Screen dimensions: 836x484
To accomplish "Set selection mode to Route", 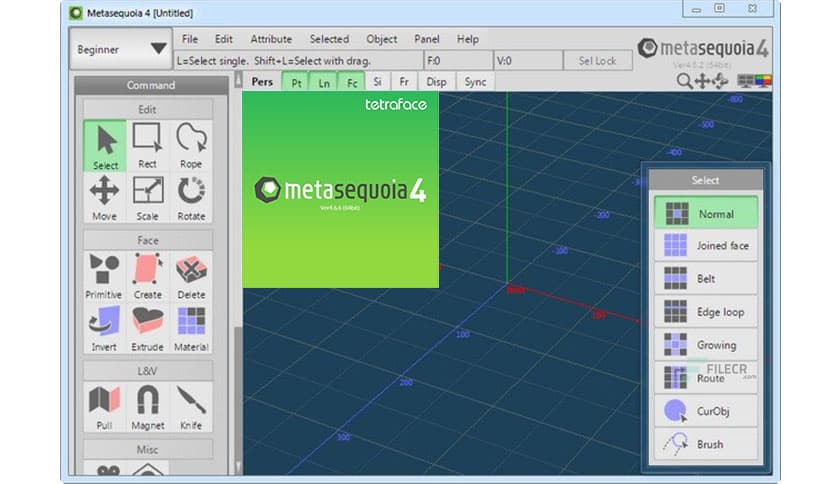I will pos(705,378).
